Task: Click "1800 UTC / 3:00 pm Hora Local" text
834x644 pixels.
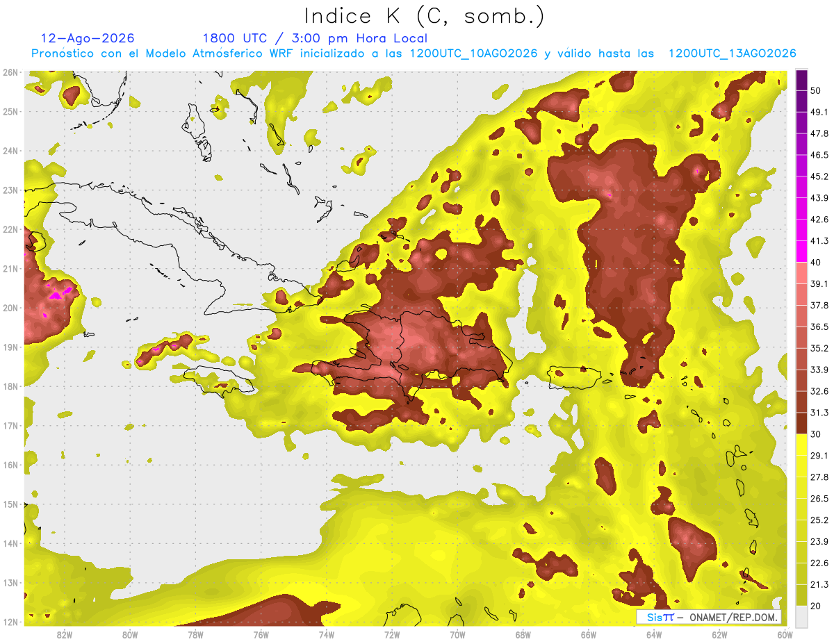Action: 315,38
